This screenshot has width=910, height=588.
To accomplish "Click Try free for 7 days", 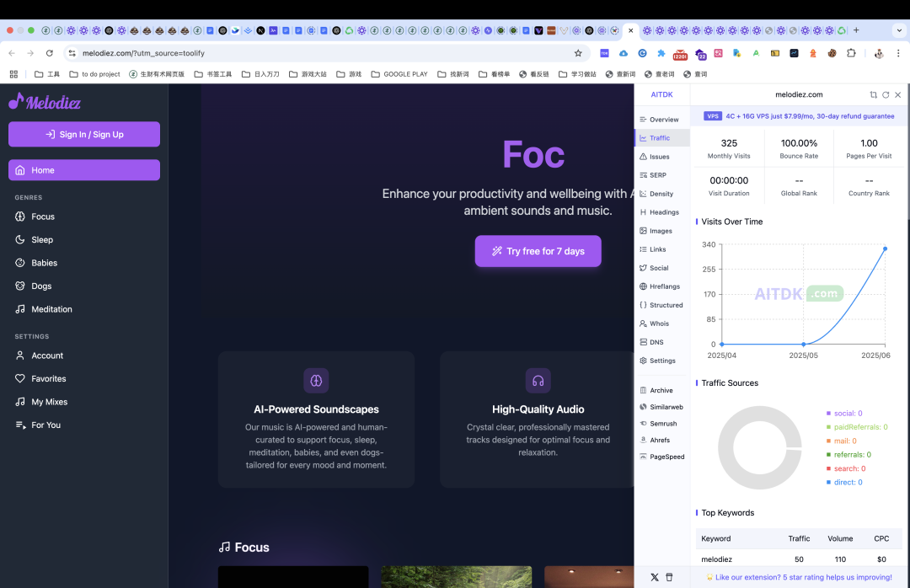I will pyautogui.click(x=538, y=251).
